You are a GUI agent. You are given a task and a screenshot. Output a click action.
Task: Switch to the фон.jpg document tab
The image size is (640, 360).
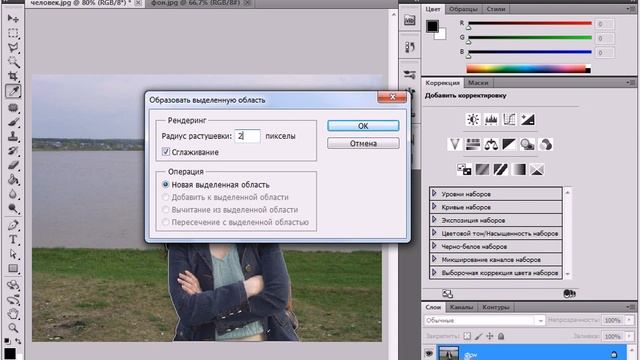200,3
